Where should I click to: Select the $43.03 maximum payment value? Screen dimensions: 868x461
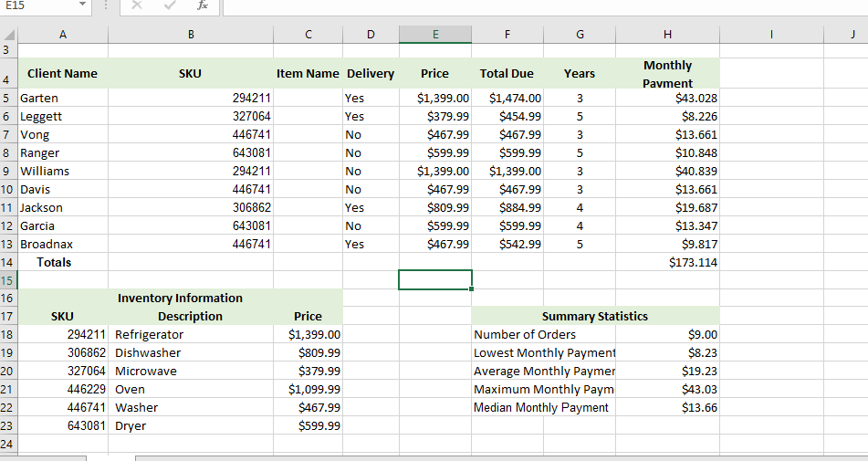(667, 390)
